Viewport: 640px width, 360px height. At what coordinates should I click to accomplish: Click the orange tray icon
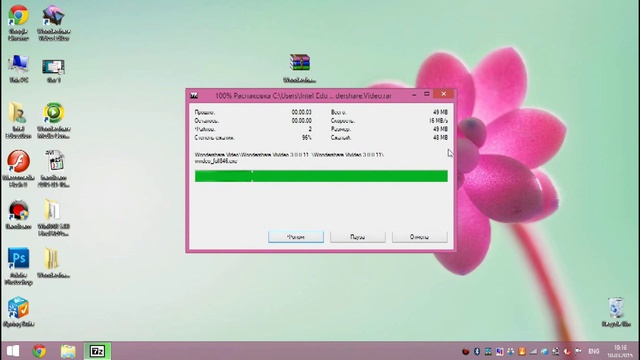point(522,351)
